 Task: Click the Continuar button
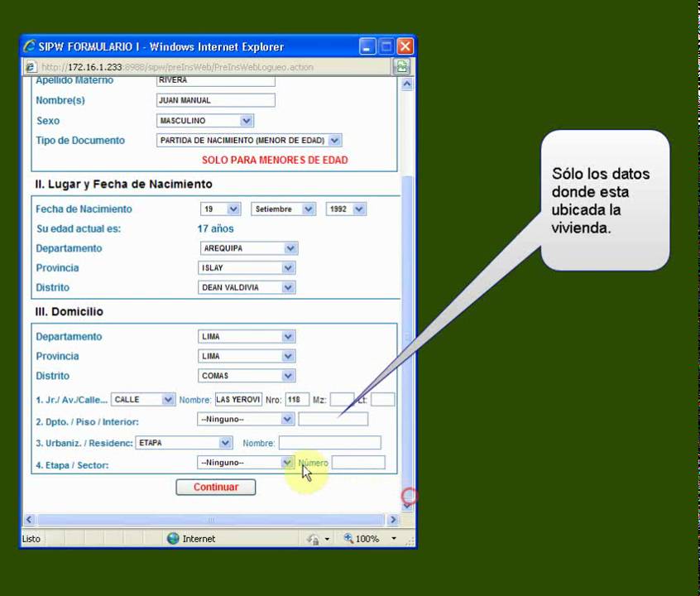[216, 487]
